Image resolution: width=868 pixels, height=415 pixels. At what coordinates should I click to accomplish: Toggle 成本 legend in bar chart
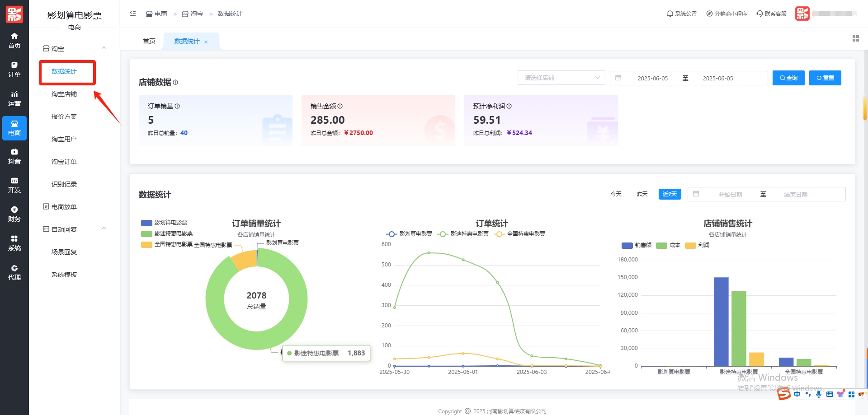tap(668, 245)
